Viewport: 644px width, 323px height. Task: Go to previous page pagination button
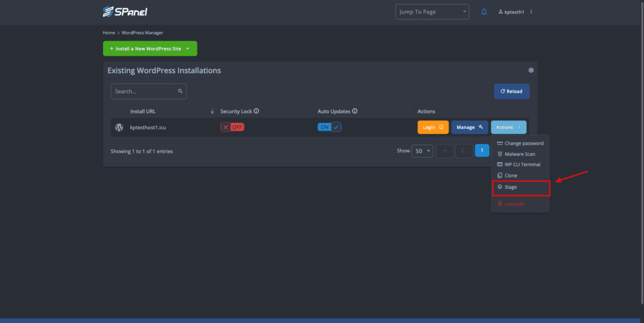463,151
